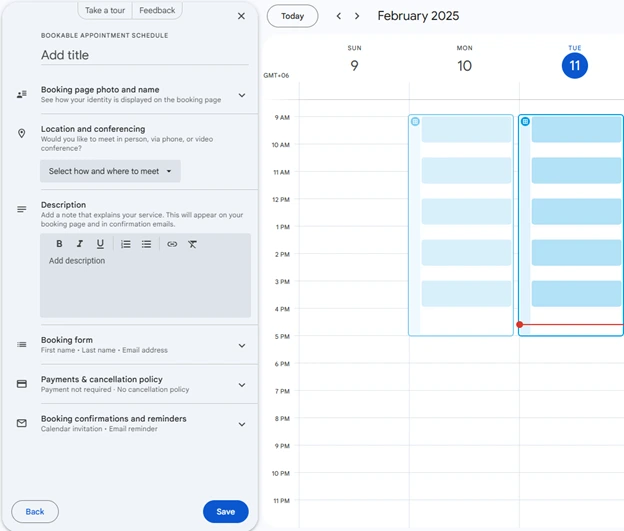Go to next week arrow
Image resolution: width=624 pixels, height=531 pixels.
click(x=357, y=16)
